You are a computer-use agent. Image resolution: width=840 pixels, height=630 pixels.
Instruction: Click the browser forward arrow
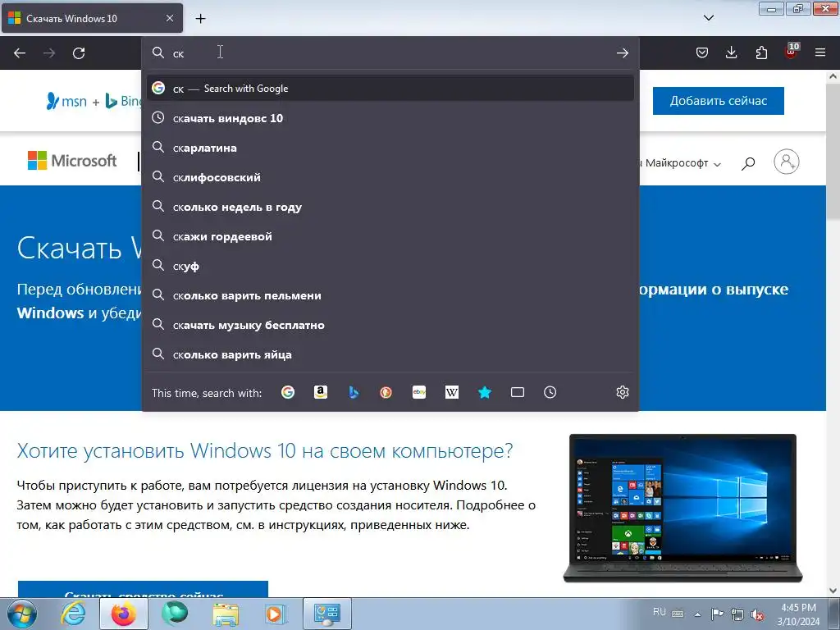(x=49, y=53)
